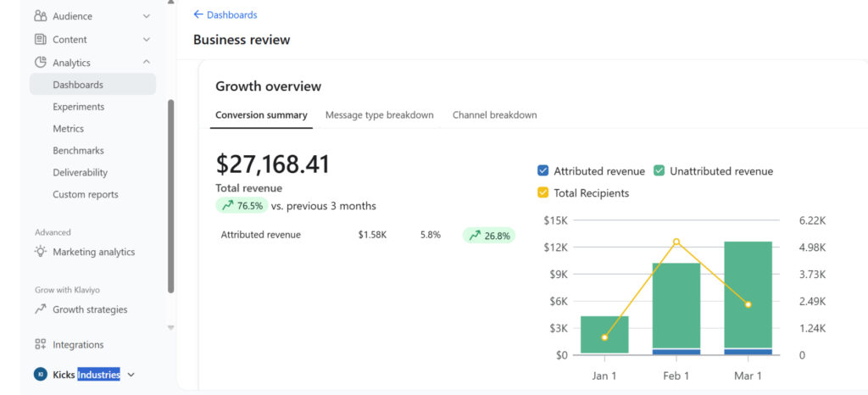The image size is (868, 395).
Task: Open Experiments in the sidebar
Action: (79, 106)
